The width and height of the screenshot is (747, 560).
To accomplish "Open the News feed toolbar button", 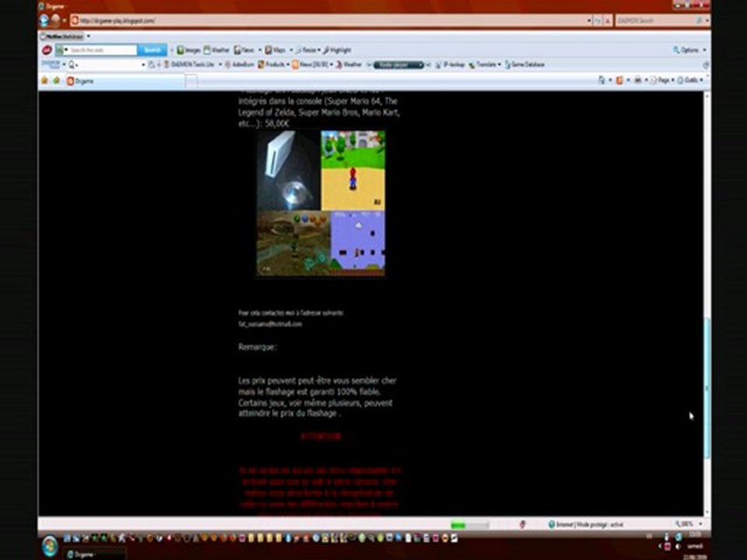I will 312,65.
